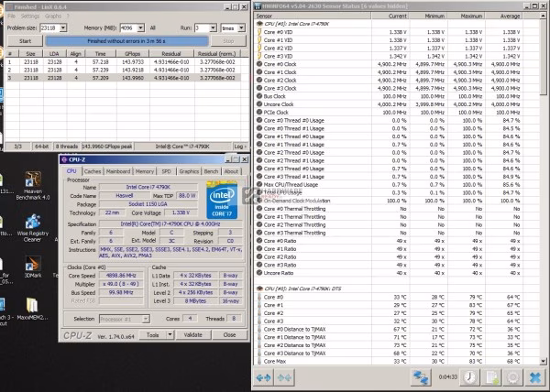Select LinX result row 2
The height and width of the screenshot is (392, 550).
click(123, 70)
